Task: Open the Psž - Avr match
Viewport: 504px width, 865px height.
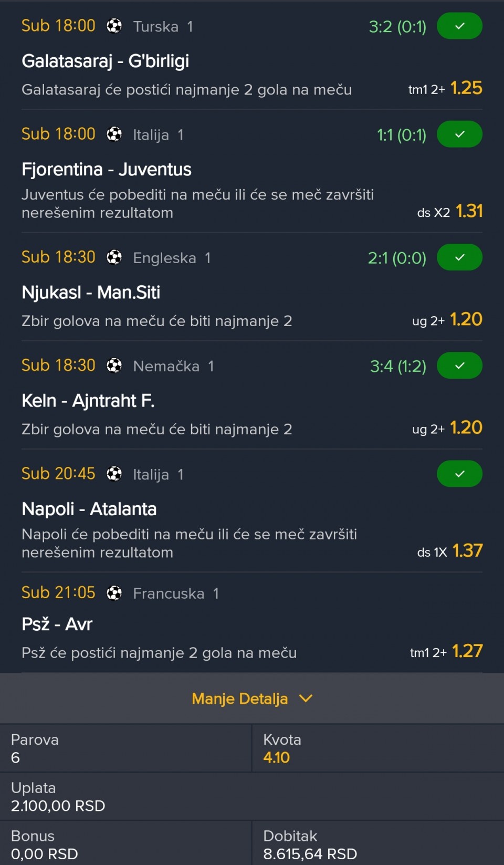Action: tap(57, 624)
